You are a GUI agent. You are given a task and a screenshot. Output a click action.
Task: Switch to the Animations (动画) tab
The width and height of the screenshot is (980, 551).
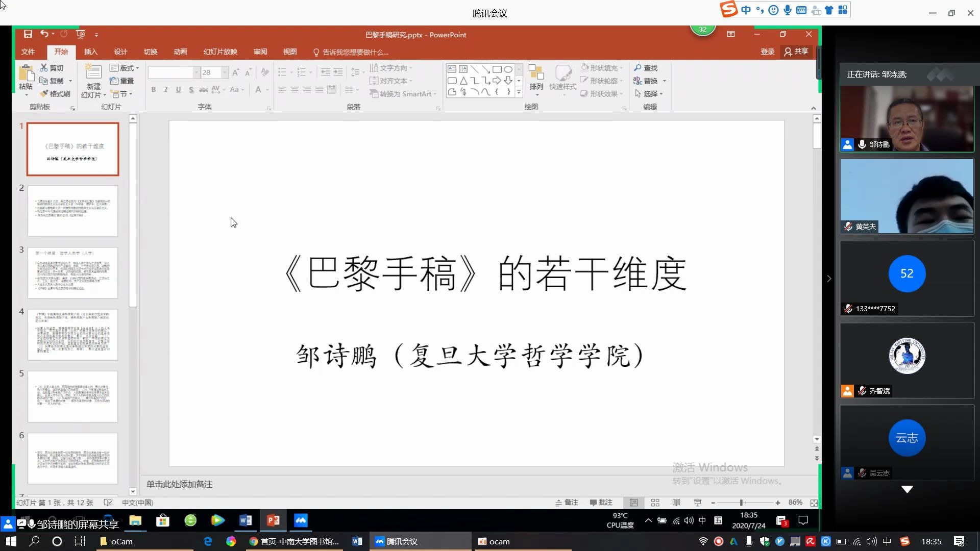180,52
